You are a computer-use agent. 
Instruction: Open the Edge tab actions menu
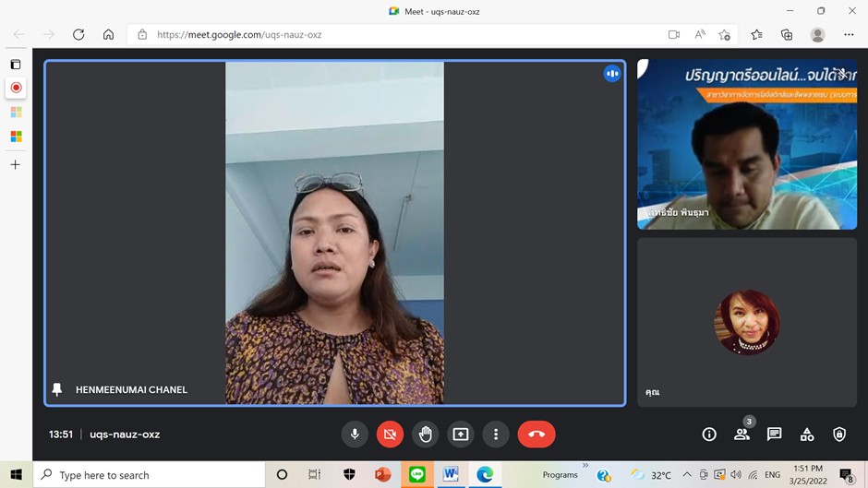(16, 65)
